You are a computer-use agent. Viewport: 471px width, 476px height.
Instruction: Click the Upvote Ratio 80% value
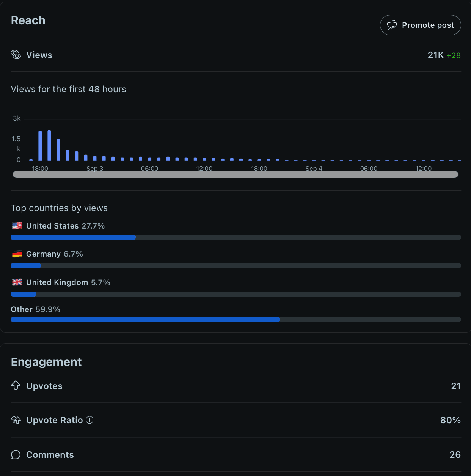450,420
